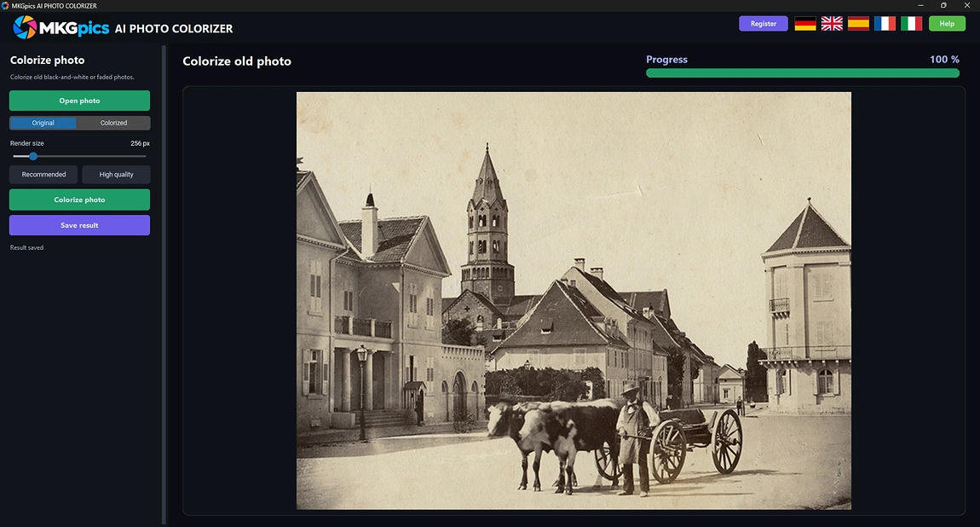Screen dimensions: 980x527
Task: Minimize the application window
Action: pyautogui.click(x=920, y=6)
